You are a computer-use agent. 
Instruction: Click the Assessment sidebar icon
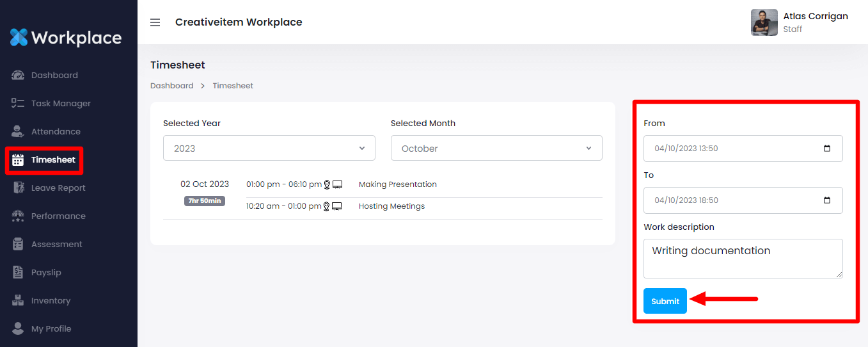pos(18,245)
